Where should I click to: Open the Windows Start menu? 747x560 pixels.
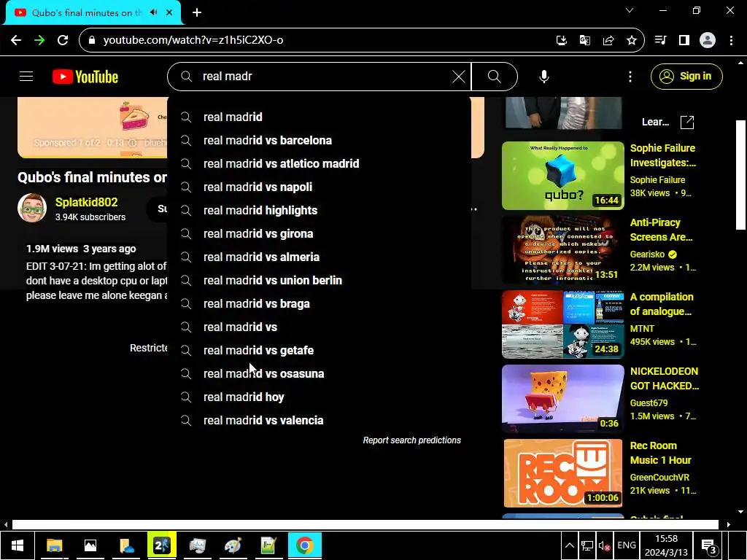pyautogui.click(x=18, y=545)
